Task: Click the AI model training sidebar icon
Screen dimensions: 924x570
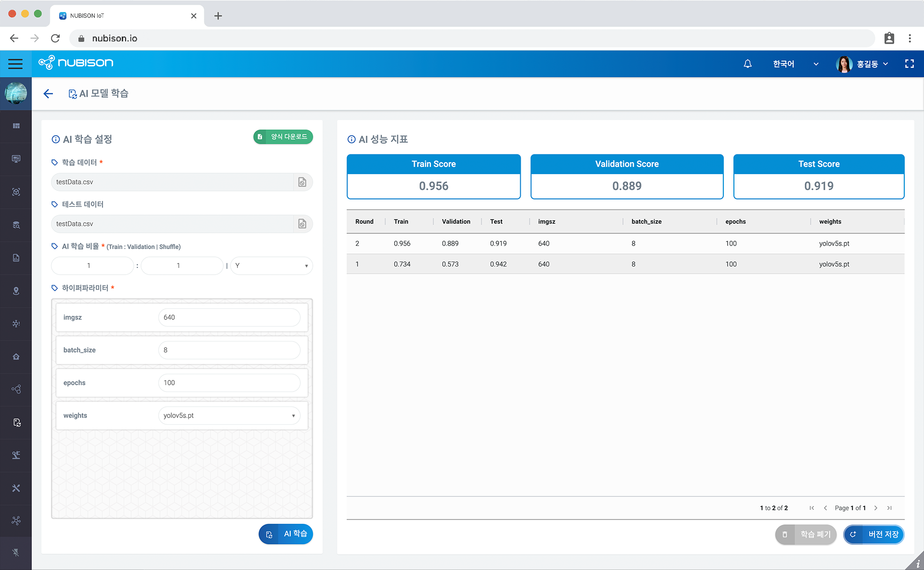Action: (x=16, y=422)
